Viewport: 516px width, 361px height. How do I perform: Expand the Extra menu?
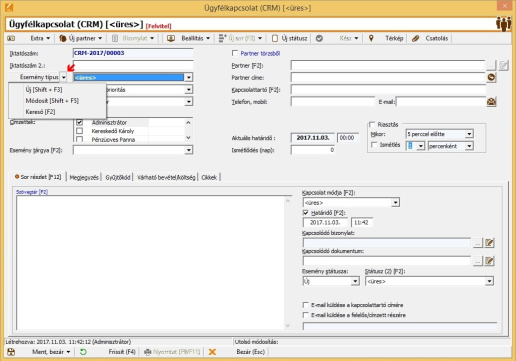tap(40, 38)
